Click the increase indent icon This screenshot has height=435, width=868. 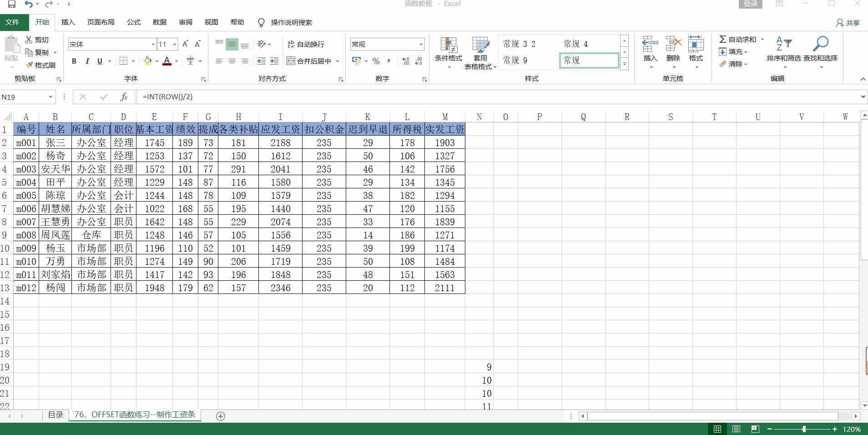[274, 61]
